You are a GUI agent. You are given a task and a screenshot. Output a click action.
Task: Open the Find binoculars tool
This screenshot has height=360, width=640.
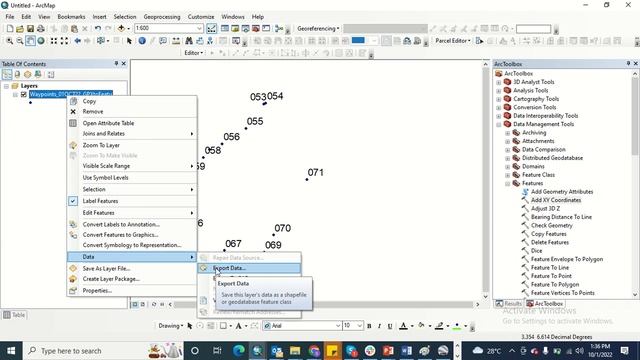189,41
